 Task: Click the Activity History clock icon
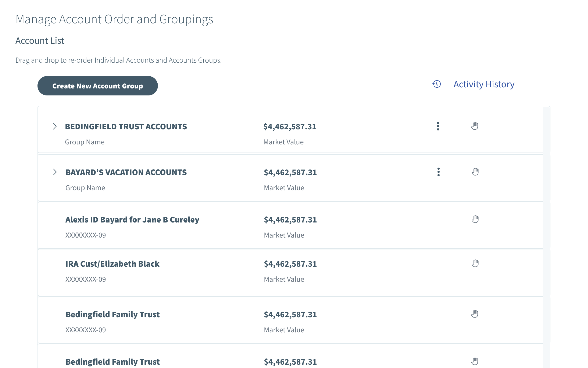437,84
